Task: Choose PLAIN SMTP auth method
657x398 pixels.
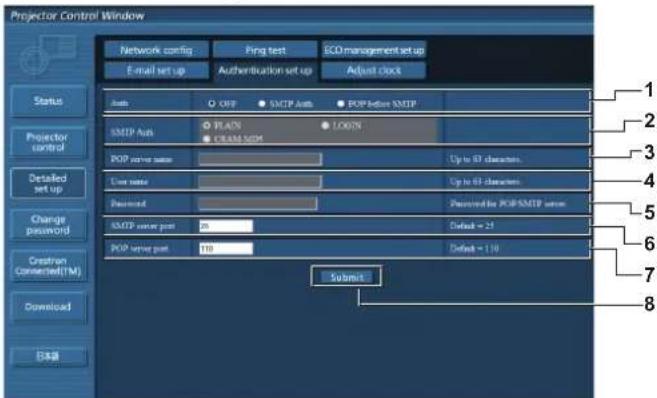Action: [x=206, y=125]
